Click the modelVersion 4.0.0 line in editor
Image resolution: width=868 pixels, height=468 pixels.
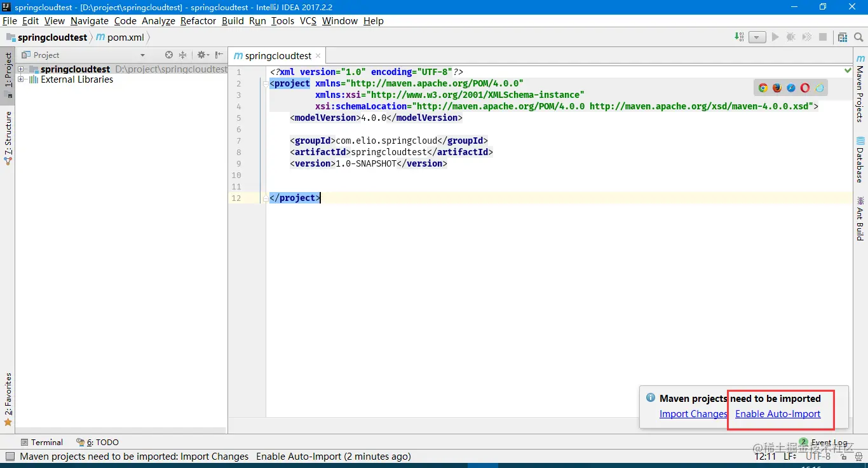[x=376, y=118]
